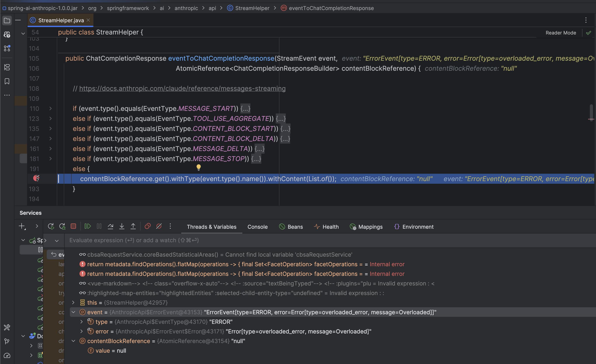The width and height of the screenshot is (596, 364).
Task: Open the Mappings tab
Action: click(366, 227)
